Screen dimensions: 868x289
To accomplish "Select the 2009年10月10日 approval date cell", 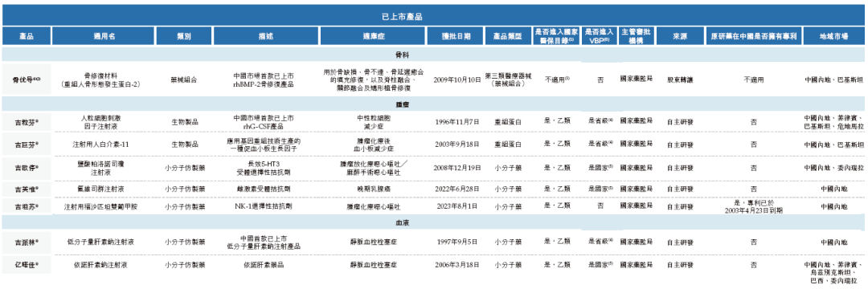I will (x=457, y=79).
